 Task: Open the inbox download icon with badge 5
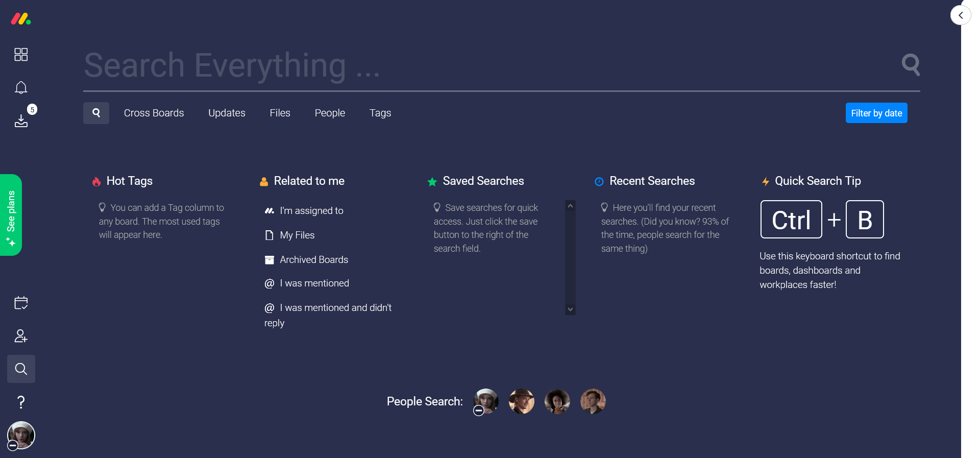coord(21,120)
